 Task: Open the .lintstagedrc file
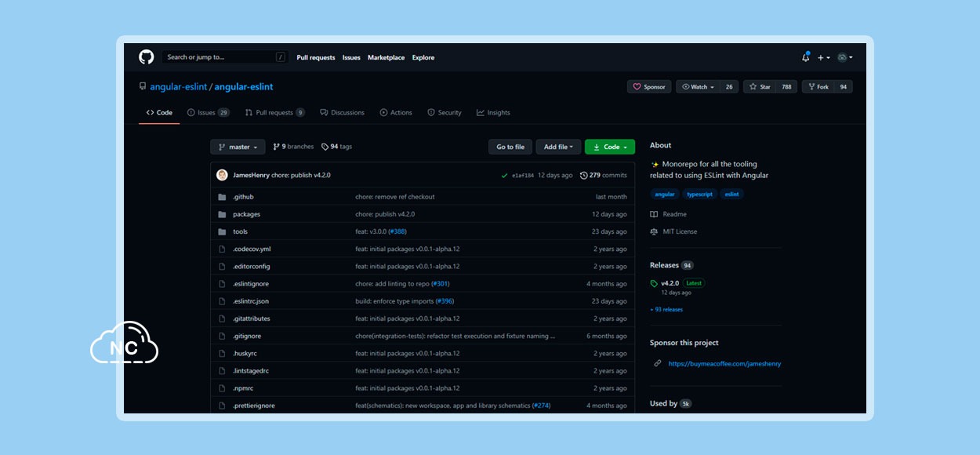pyautogui.click(x=251, y=370)
